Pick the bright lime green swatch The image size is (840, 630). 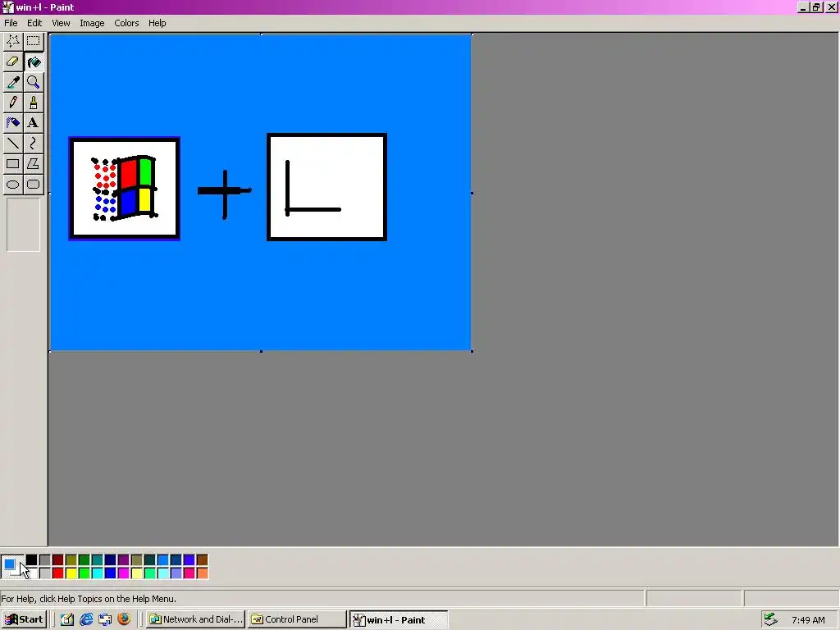tap(84, 573)
